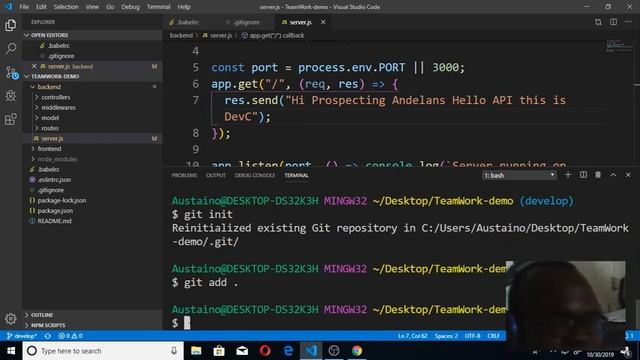Collapse the OPEN EDITORS section
The height and width of the screenshot is (360, 640).
(93, 35)
